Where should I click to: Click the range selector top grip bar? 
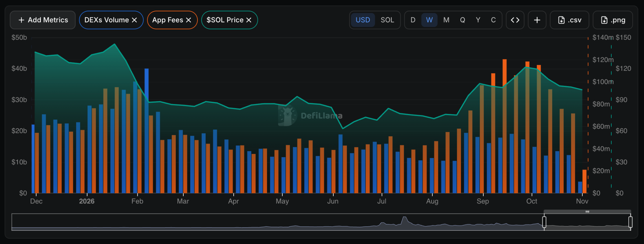(x=587, y=212)
